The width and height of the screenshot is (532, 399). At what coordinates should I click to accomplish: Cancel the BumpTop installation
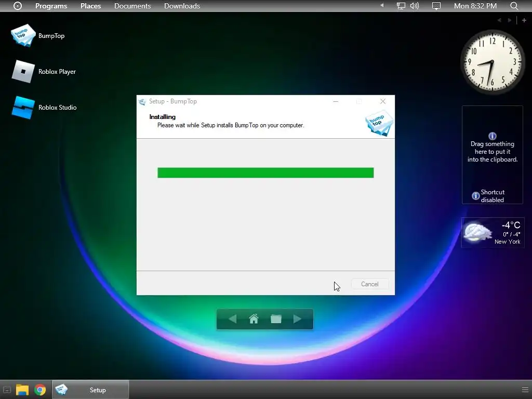[x=370, y=284]
